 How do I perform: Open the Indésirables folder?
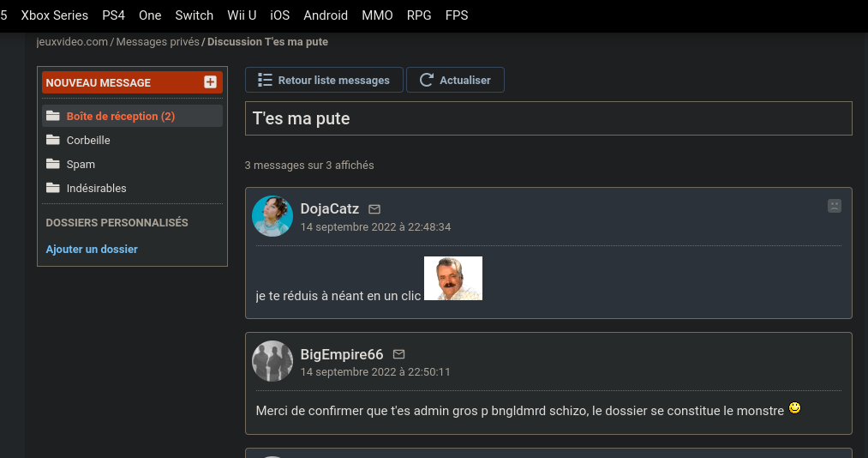(x=96, y=189)
